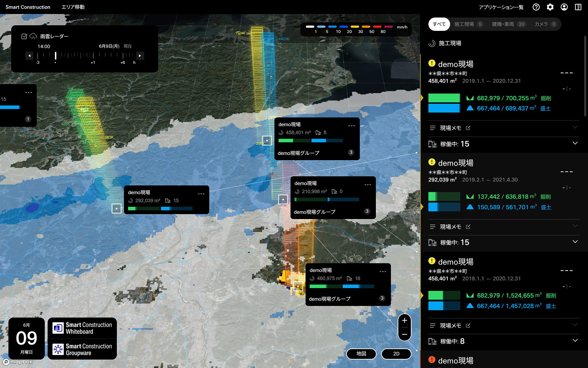Click the red 50 mm/h legend swatch
The width and height of the screenshot is (588, 368).
click(x=377, y=27)
